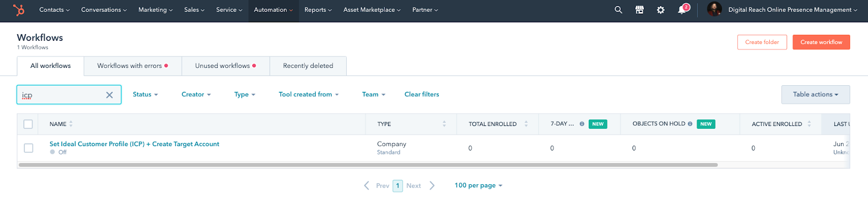Clear the icp search text with X
Image resolution: width=868 pixels, height=201 pixels.
(110, 95)
